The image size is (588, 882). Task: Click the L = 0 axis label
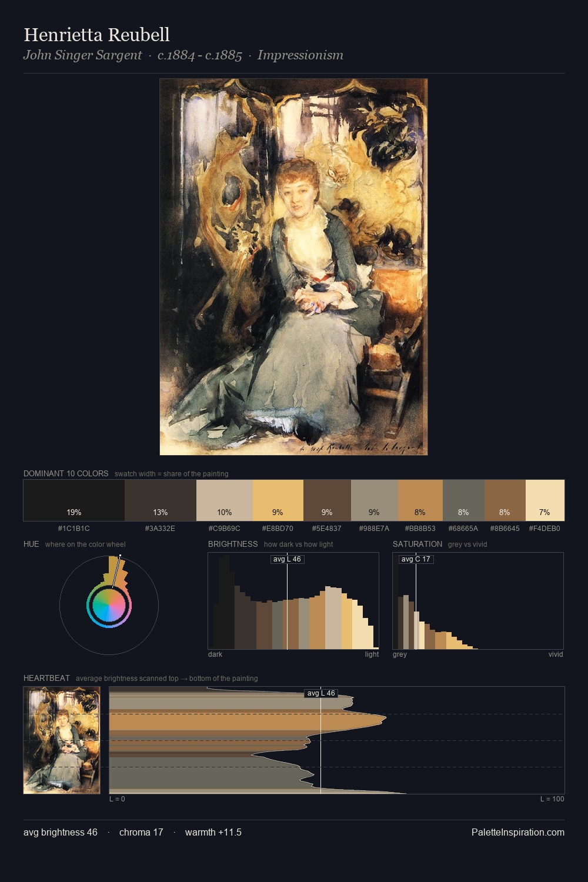(x=117, y=799)
